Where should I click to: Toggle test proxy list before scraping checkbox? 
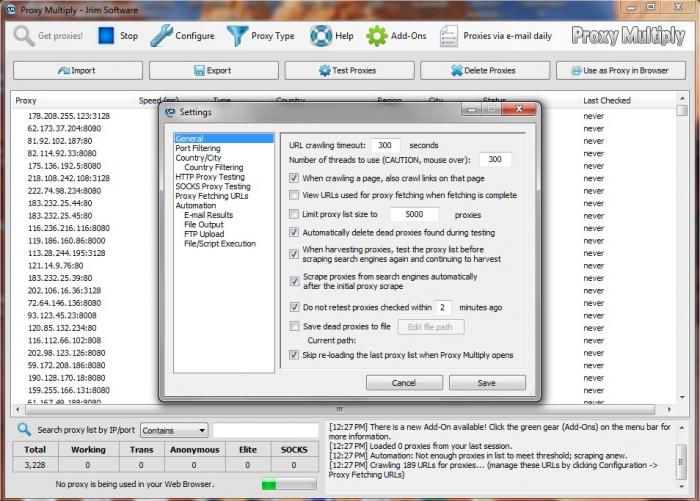point(294,254)
